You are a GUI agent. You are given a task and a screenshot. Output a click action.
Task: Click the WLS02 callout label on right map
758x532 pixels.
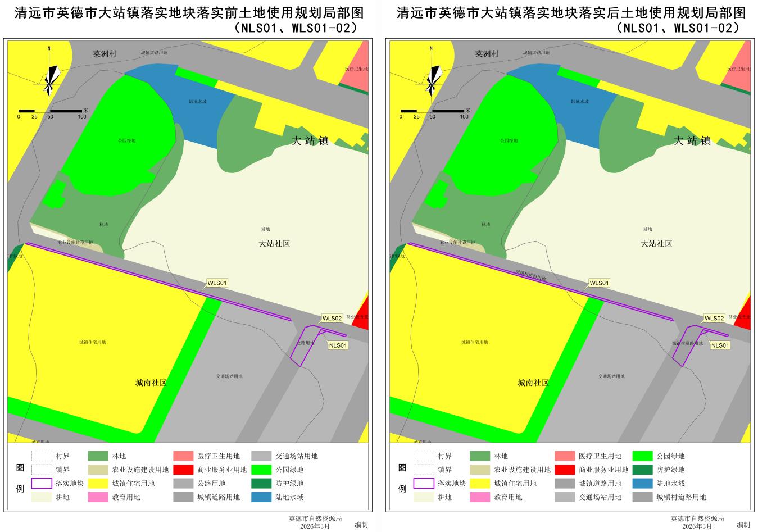714,319
